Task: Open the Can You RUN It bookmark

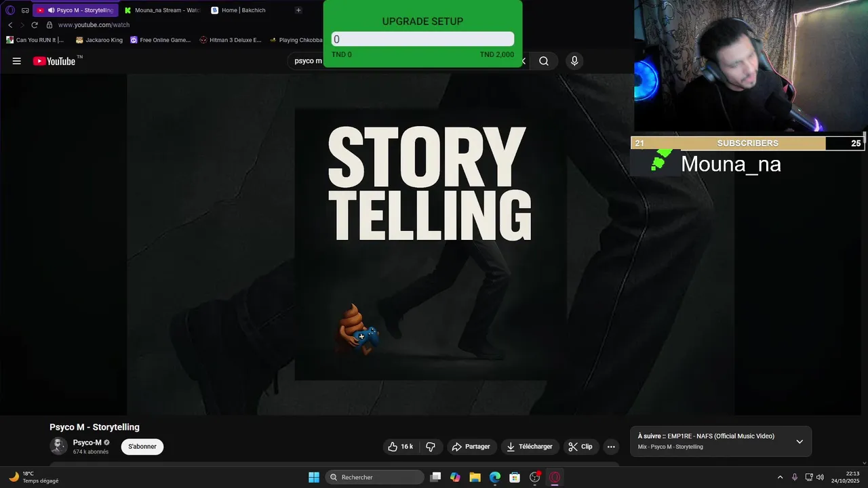Action: [x=35, y=40]
